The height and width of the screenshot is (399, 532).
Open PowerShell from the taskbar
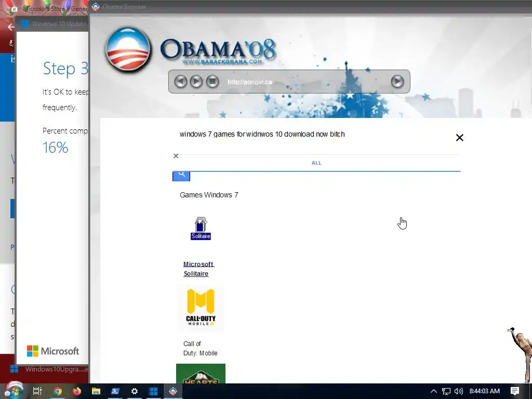(x=115, y=391)
